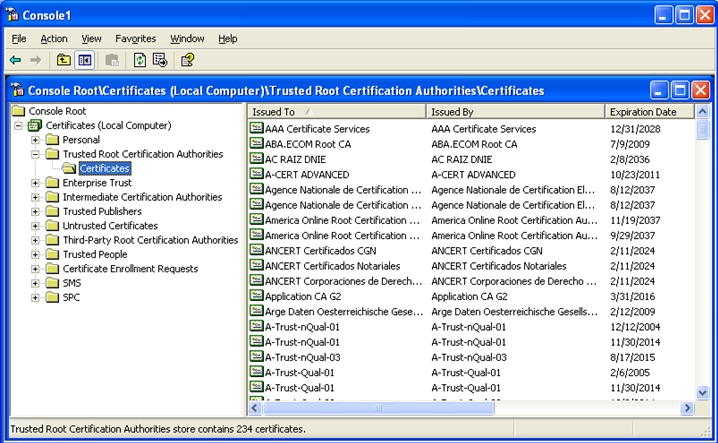Image resolution: width=718 pixels, height=443 pixels.
Task: Click the Up one level folder icon
Action: click(x=64, y=60)
